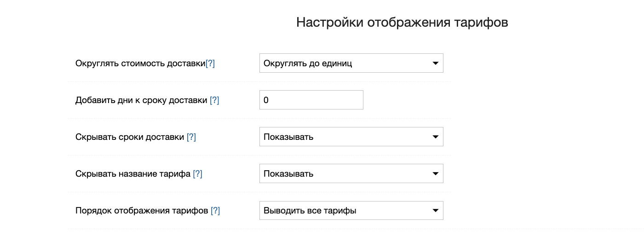The width and height of the screenshot is (644, 242).
Task: Click the Округлять стоимость доставки label
Action: (x=140, y=63)
